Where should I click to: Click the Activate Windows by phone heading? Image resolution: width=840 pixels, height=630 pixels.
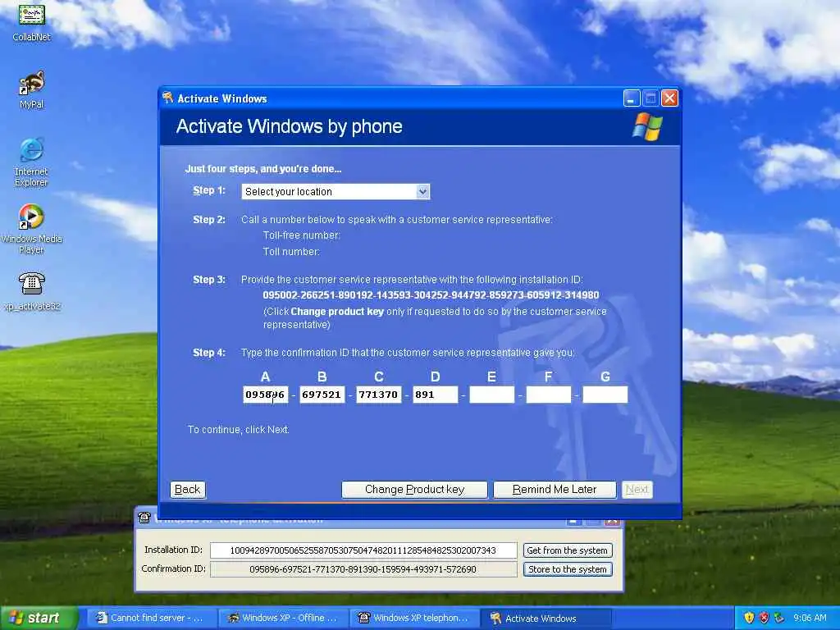click(290, 126)
